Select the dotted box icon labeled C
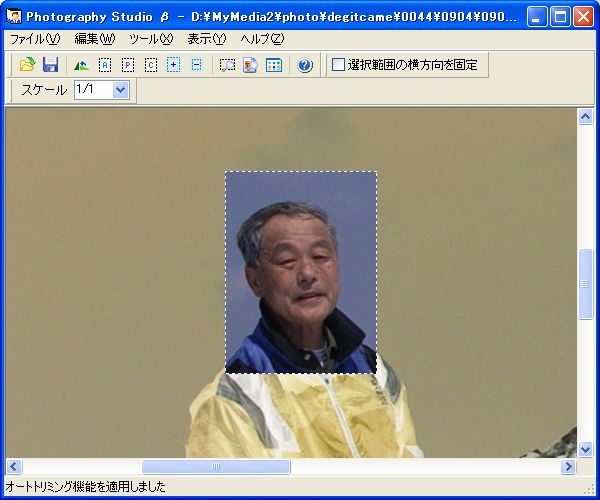 coord(151,65)
